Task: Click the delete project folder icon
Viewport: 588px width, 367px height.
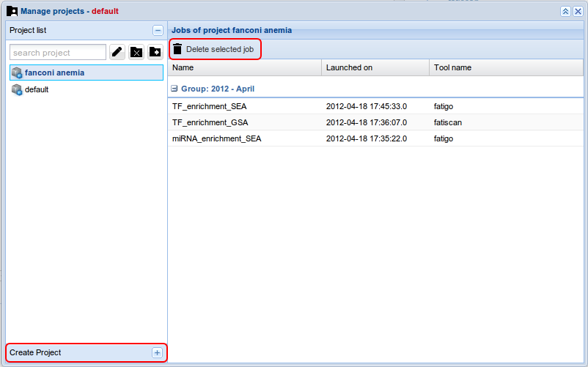Action: click(136, 52)
